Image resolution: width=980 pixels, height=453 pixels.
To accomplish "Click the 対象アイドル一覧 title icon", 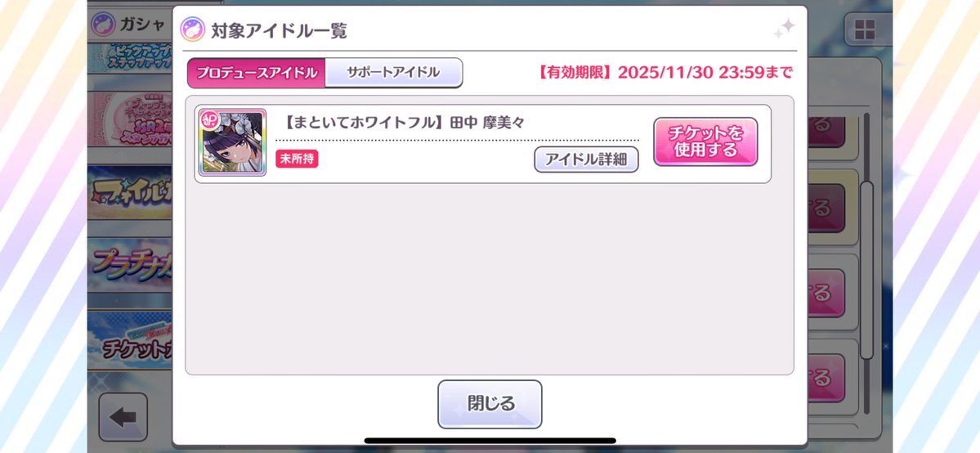I will (193, 29).
